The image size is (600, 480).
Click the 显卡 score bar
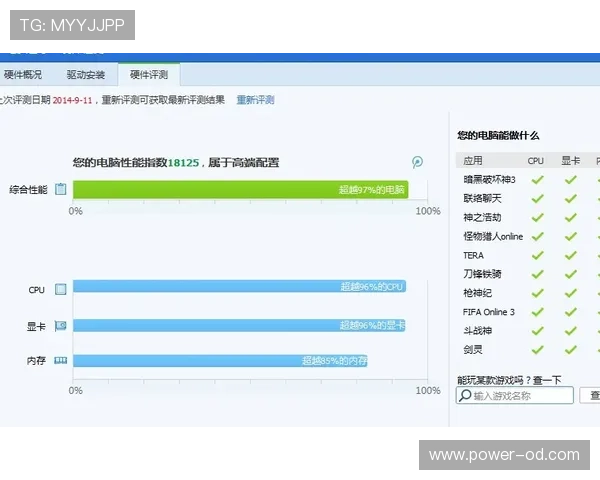point(239,325)
